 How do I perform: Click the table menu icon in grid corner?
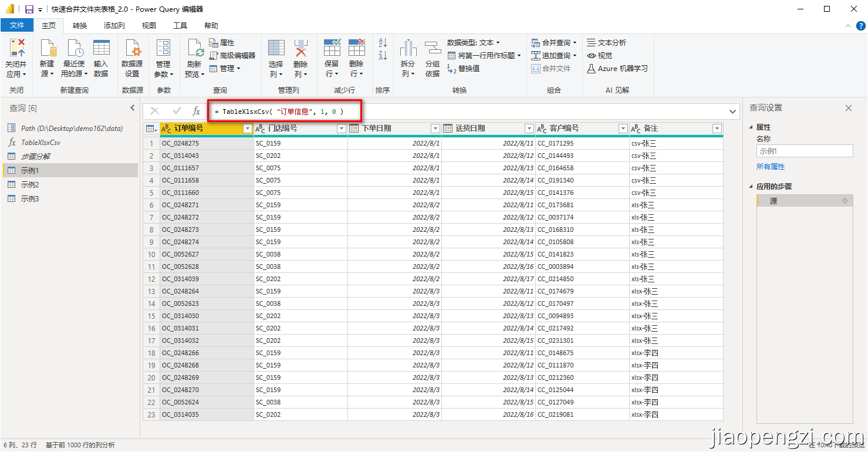tap(151, 129)
